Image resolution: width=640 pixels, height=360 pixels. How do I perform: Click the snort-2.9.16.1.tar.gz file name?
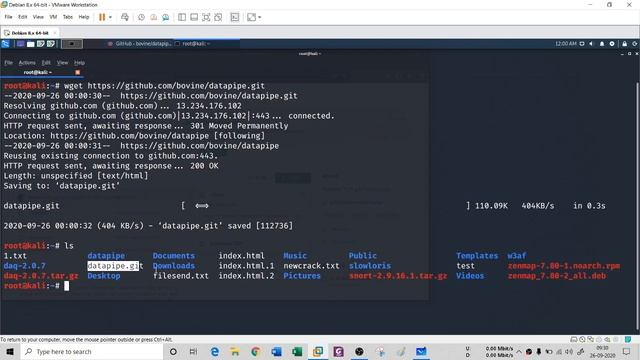(x=398, y=276)
